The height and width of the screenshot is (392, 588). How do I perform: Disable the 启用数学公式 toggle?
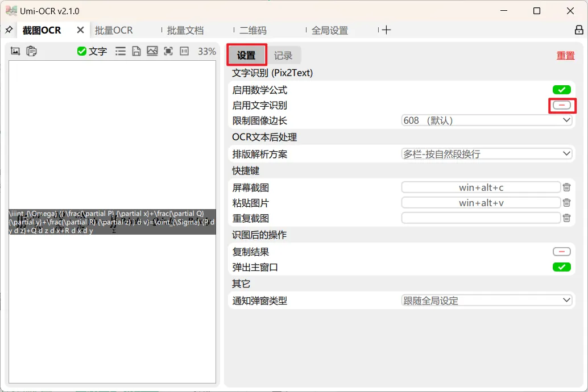click(561, 90)
